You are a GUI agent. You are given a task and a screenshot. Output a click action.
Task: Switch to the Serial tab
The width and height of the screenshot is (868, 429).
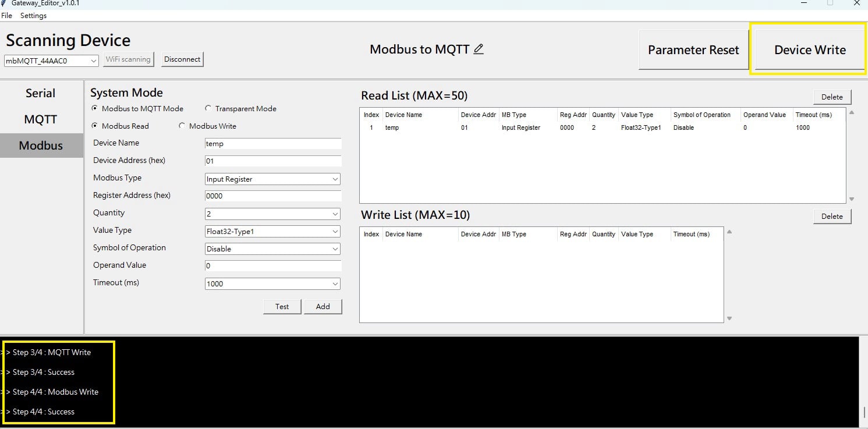click(41, 93)
